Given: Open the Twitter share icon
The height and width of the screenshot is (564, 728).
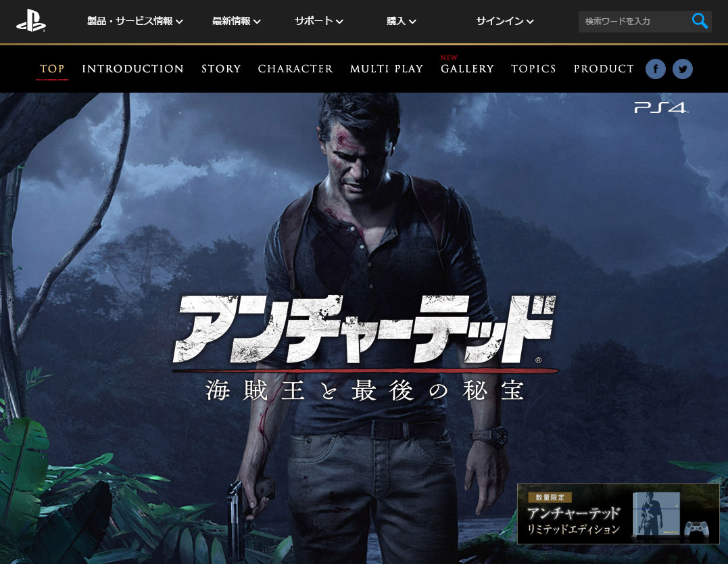Looking at the screenshot, I should coord(683,69).
